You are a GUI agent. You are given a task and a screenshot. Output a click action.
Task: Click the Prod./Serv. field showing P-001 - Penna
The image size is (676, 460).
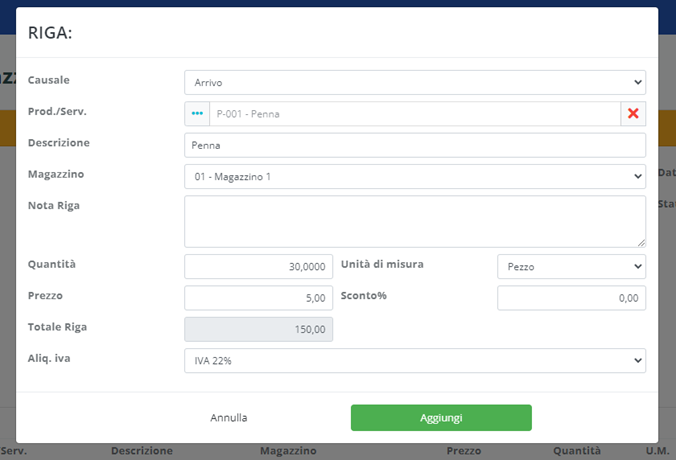pos(414,114)
